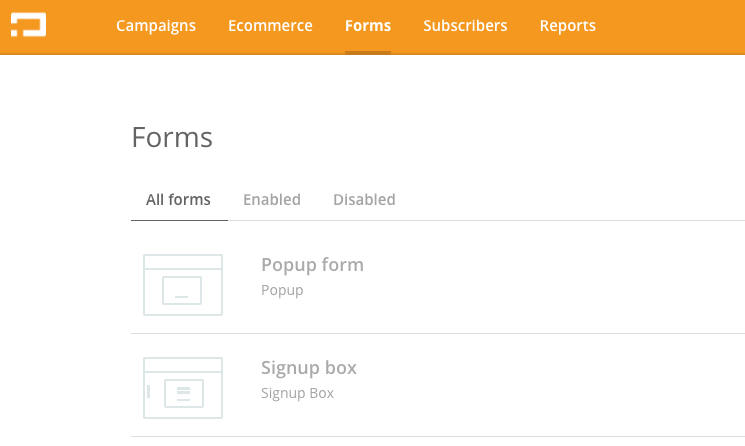Switch to the All forms tab
This screenshot has width=745, height=446.
(178, 199)
